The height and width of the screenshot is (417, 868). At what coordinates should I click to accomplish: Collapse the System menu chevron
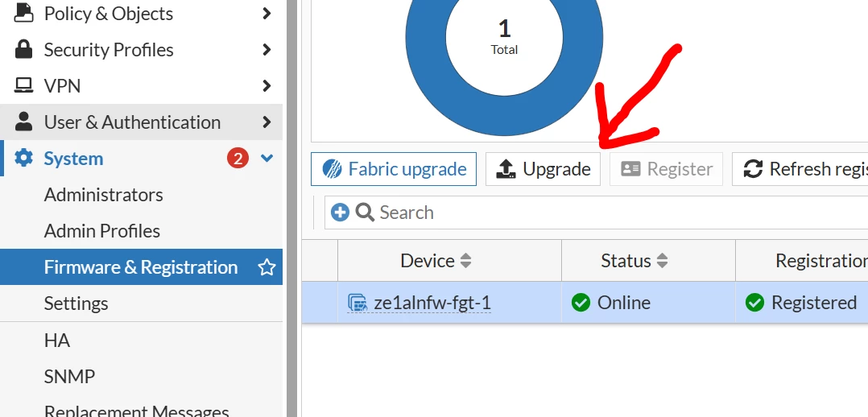coord(267,159)
